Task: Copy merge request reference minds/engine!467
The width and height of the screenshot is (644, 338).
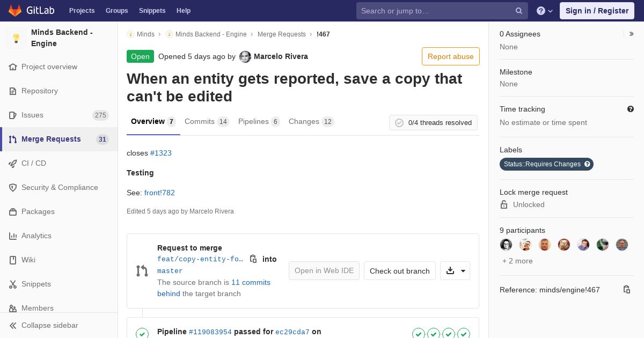Action: pos(626,290)
